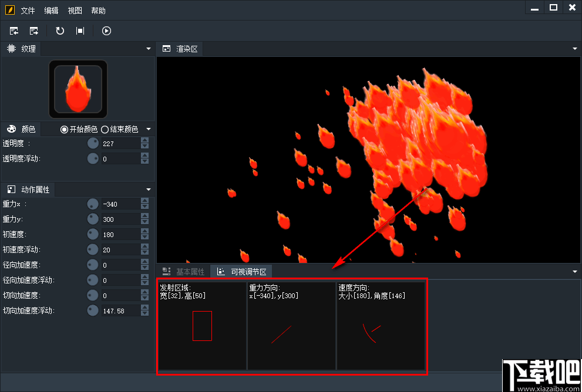Click the 切向加速度浮动 field showing 147.58

pyautogui.click(x=121, y=311)
